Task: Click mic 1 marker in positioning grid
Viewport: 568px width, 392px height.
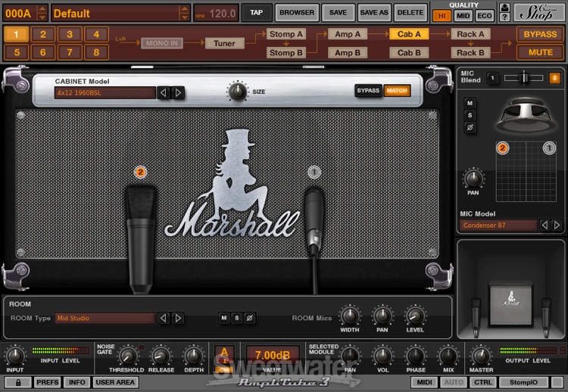Action: [x=550, y=148]
